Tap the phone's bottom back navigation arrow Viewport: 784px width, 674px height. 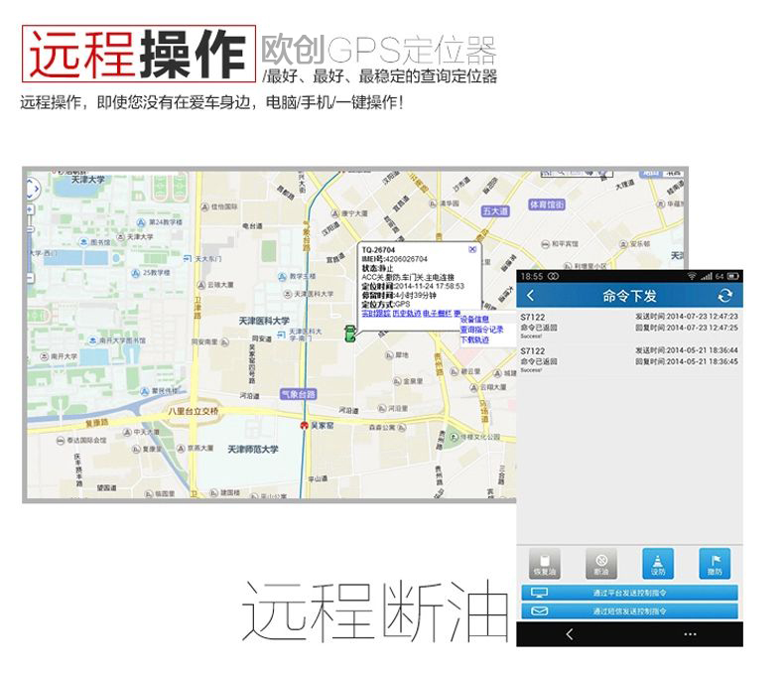[570, 634]
